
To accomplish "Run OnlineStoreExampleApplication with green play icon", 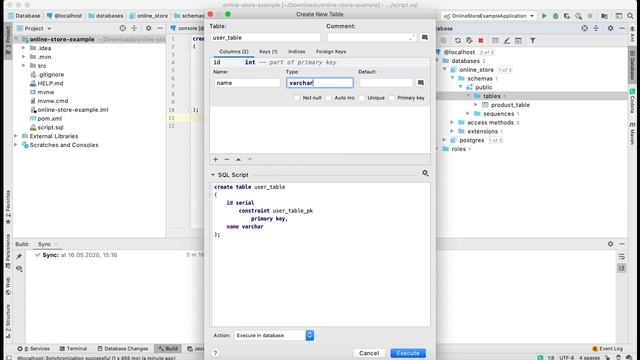I will click(x=544, y=16).
